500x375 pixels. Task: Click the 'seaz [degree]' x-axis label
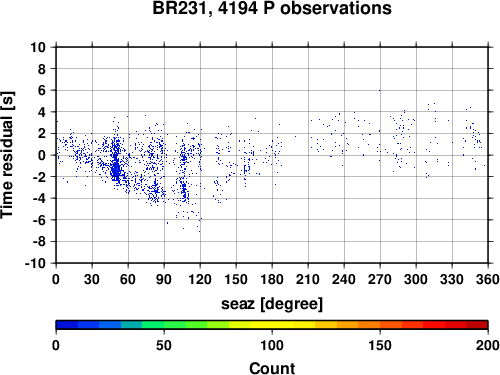(x=272, y=304)
